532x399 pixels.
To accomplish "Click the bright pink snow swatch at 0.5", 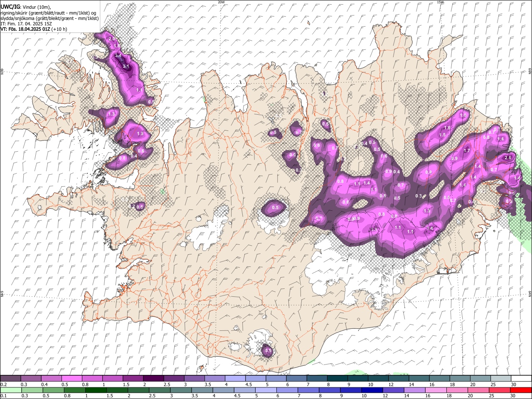I will tap(71, 379).
